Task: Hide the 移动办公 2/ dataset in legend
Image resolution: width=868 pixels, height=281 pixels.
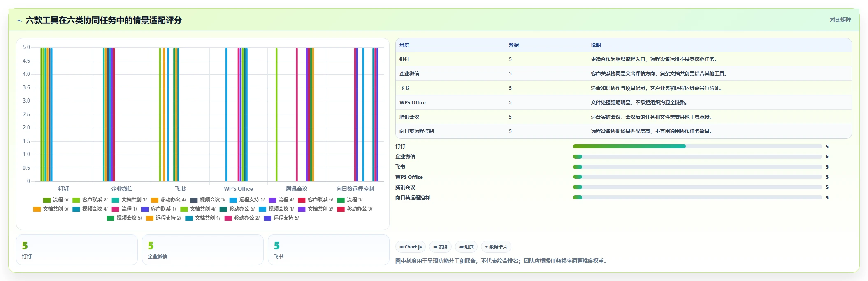Action: [x=242, y=218]
